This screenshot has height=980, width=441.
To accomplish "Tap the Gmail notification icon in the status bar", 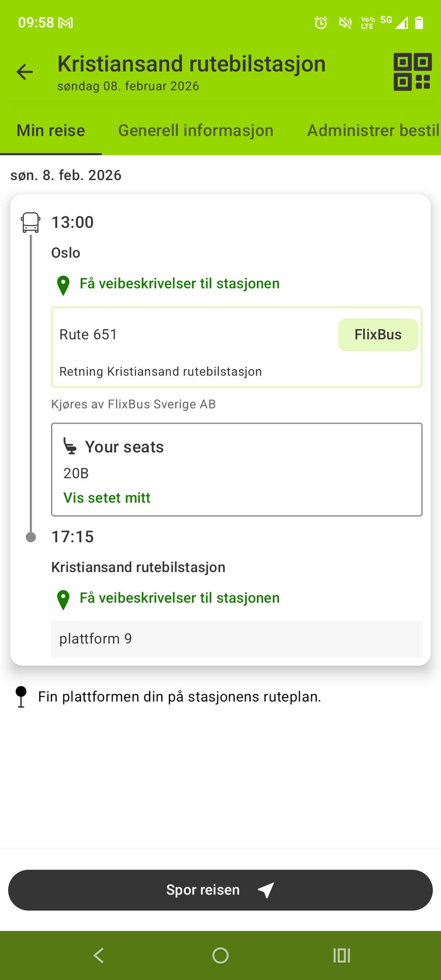I will (x=66, y=23).
